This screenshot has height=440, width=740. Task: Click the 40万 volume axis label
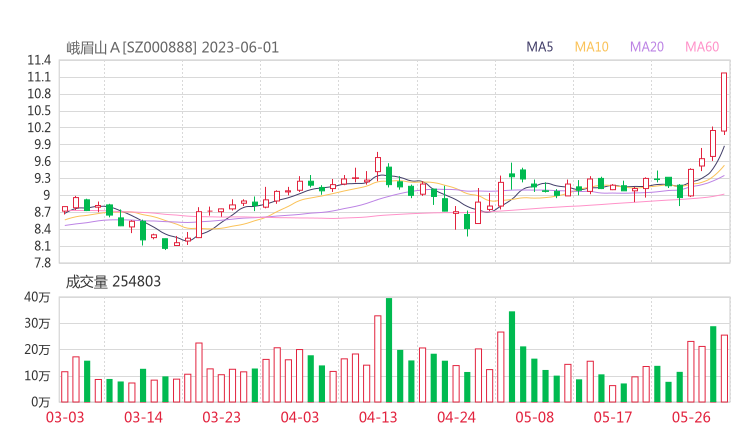pos(37,297)
